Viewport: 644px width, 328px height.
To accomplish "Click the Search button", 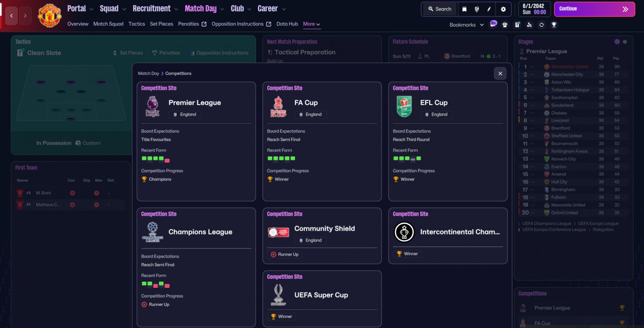I will [440, 9].
